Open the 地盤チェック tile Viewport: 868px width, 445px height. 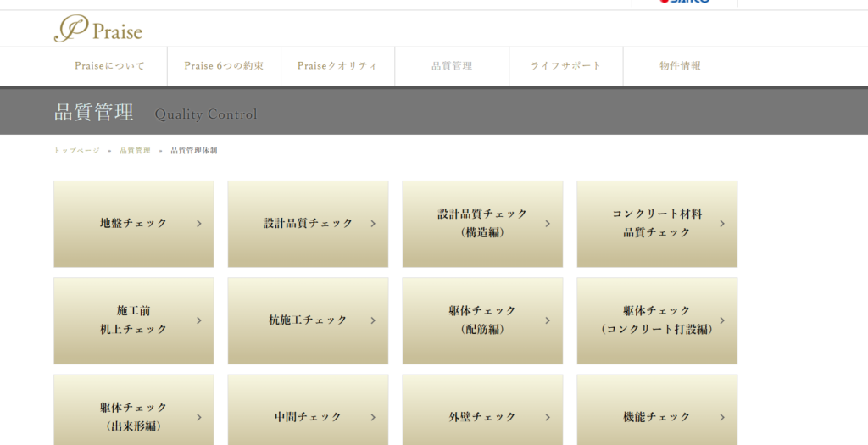[x=134, y=224]
